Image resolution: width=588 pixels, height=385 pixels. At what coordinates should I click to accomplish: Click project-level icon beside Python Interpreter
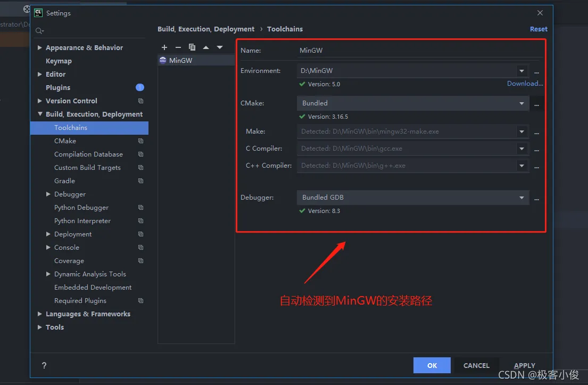pyautogui.click(x=140, y=220)
